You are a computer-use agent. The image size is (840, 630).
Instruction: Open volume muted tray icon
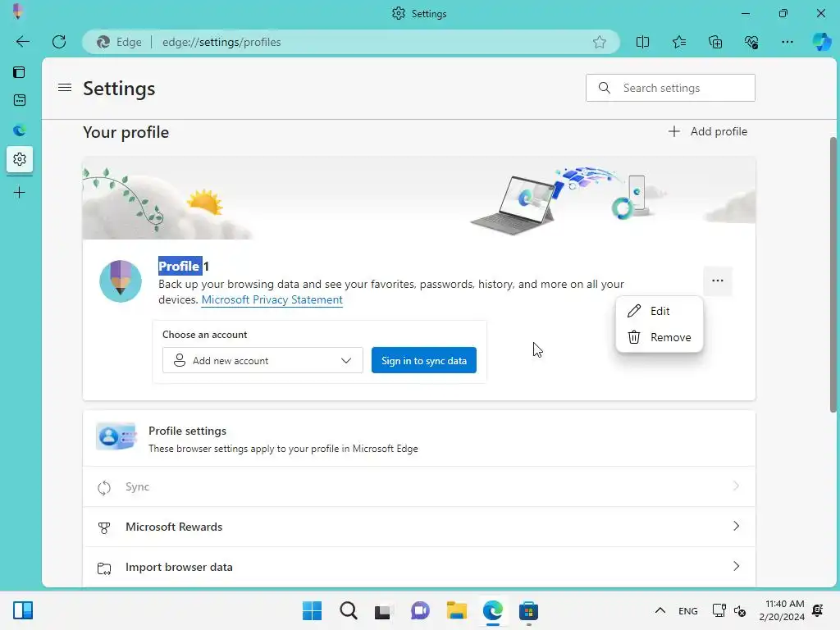pyautogui.click(x=740, y=610)
